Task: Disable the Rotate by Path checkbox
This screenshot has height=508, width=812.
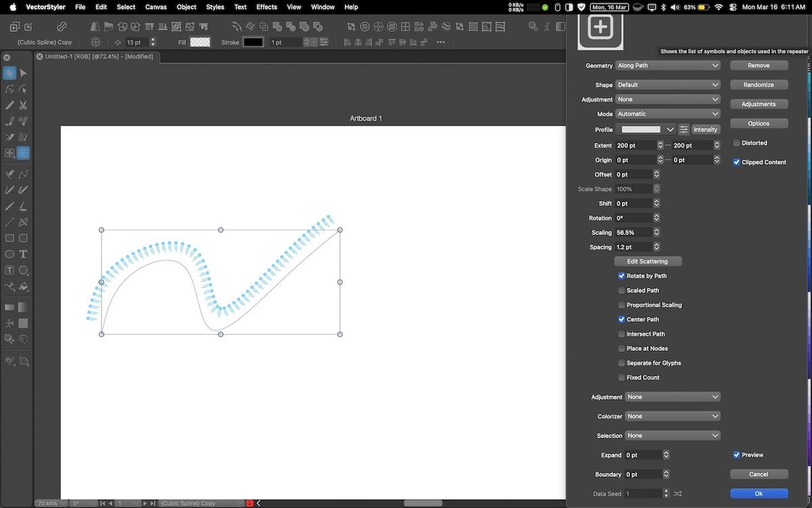Action: [x=621, y=276]
